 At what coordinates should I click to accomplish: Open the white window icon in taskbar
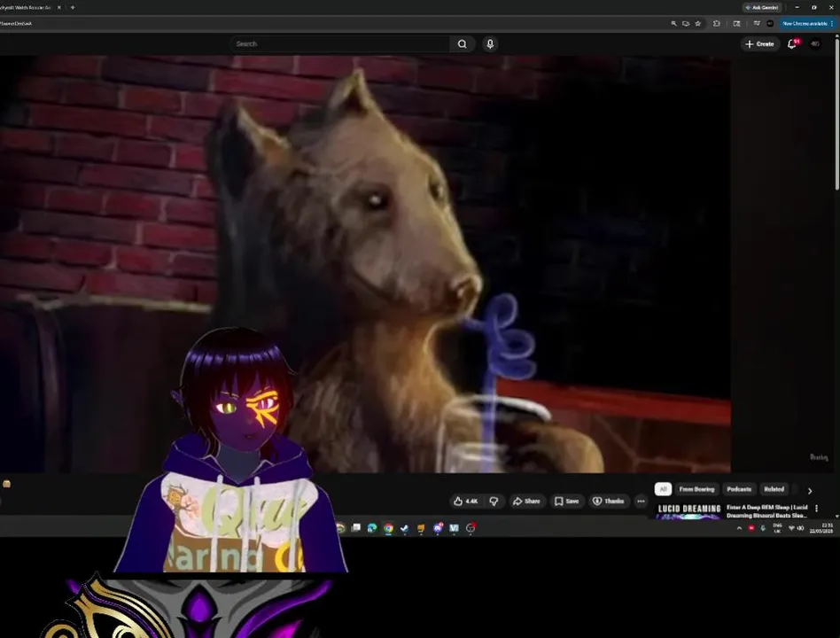[355, 528]
